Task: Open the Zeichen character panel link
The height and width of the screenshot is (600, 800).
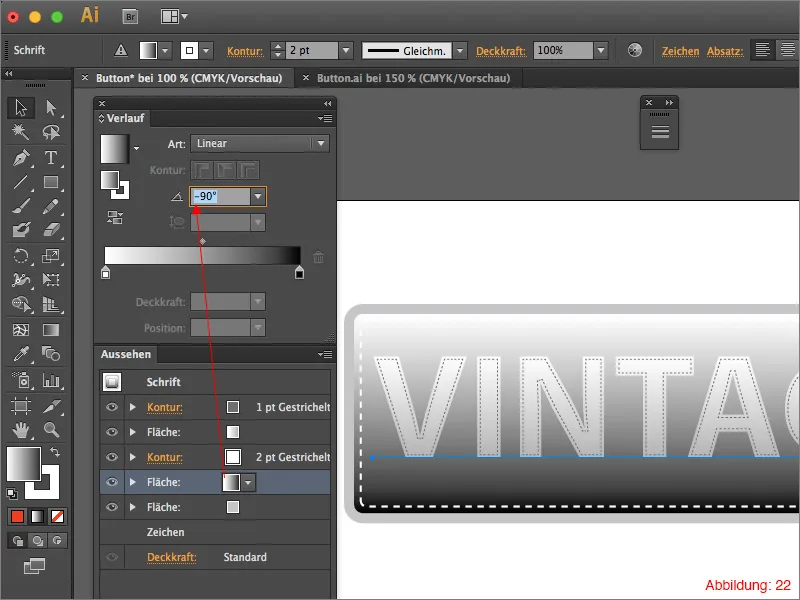Action: (x=681, y=51)
